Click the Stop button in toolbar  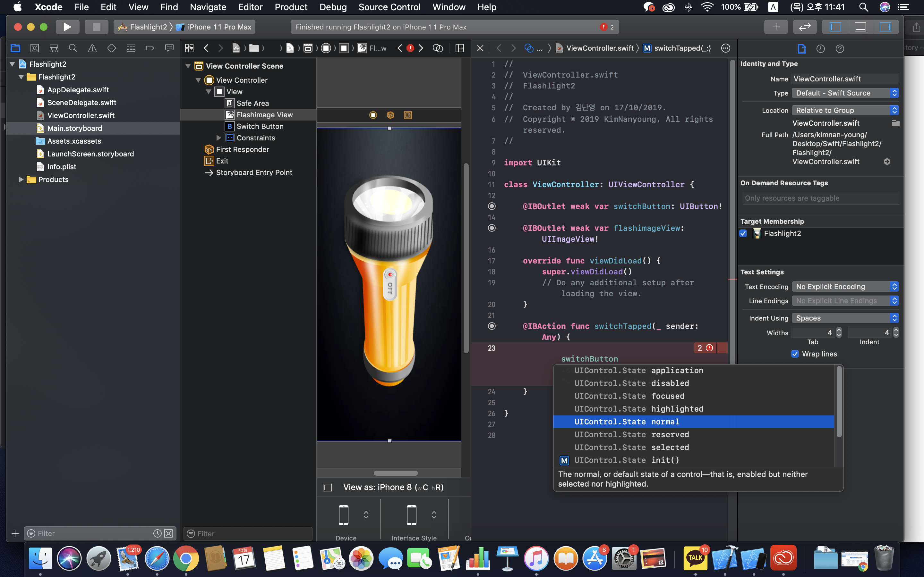[x=96, y=27]
